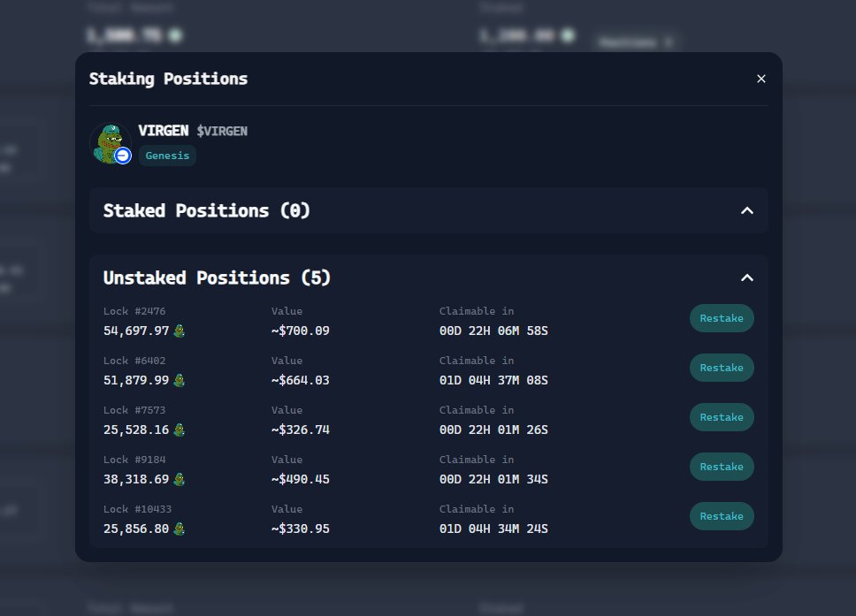Click token icon next to 25,856.80
Viewport: 856px width, 616px height.
coord(179,529)
